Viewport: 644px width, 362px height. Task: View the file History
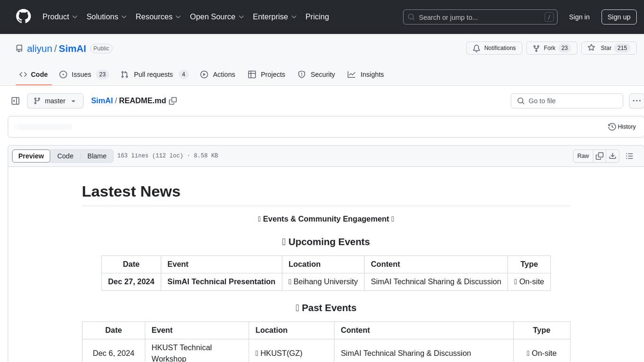622,127
